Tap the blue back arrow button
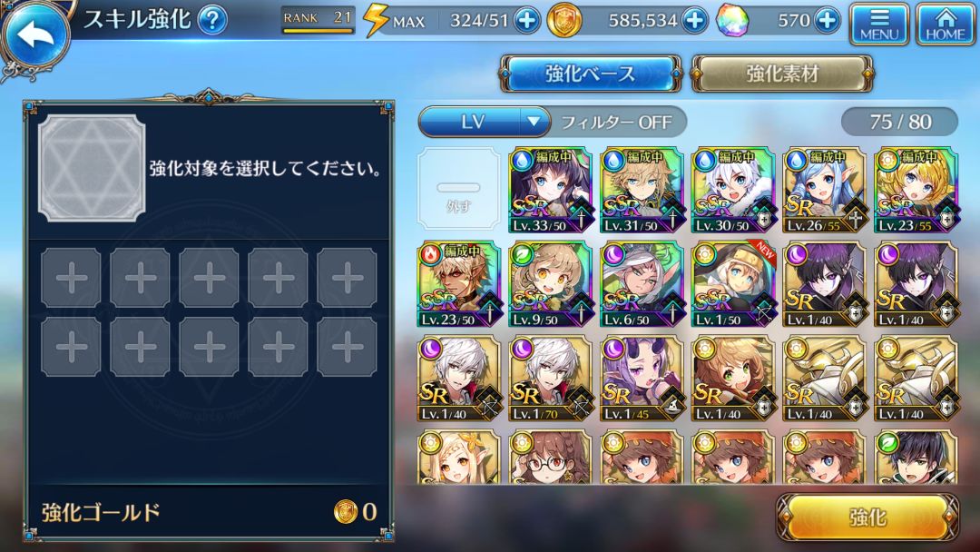 (x=34, y=34)
